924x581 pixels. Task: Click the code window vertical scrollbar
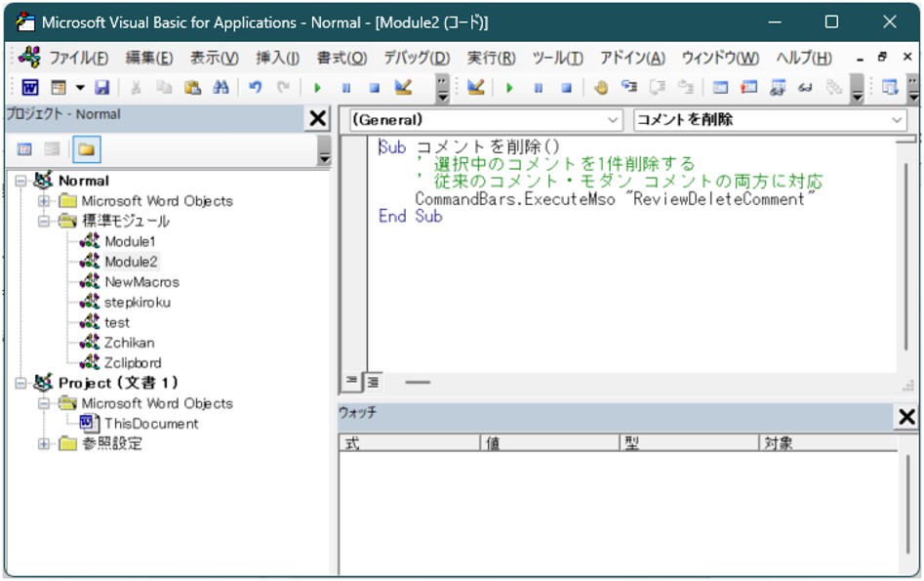tap(906, 257)
